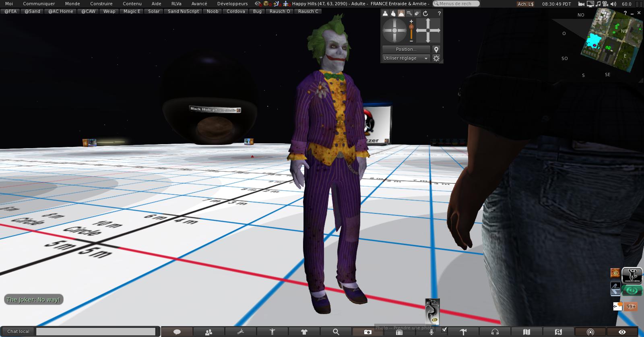Click the radar circles button in bottom toolbar
Viewport: 644px width, 337px height.
click(590, 332)
